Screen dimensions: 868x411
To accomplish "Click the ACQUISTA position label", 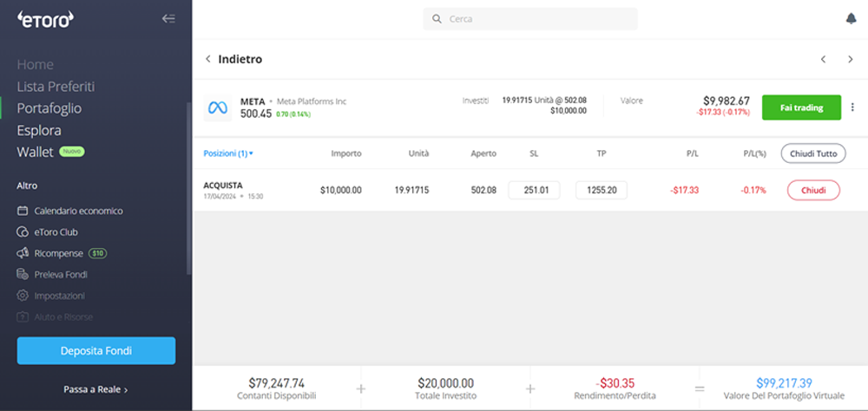I will (x=223, y=186).
